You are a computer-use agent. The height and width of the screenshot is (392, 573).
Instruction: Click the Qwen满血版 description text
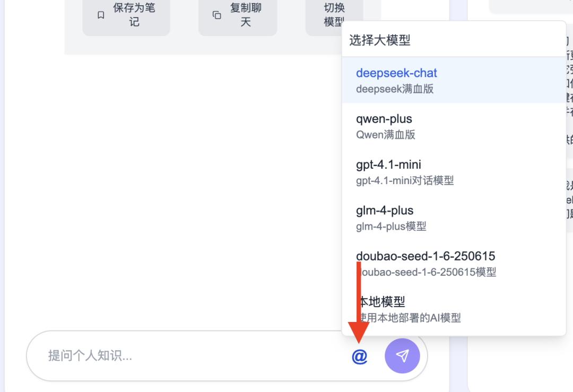tap(386, 134)
